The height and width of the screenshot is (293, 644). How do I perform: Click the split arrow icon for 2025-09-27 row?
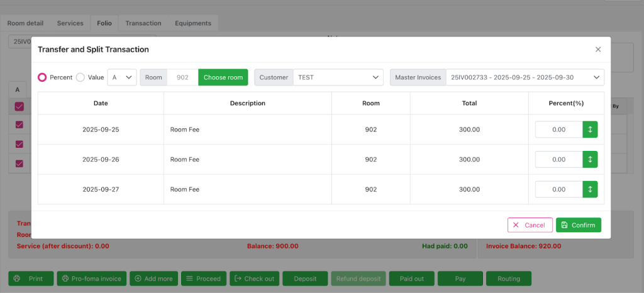[x=590, y=189]
